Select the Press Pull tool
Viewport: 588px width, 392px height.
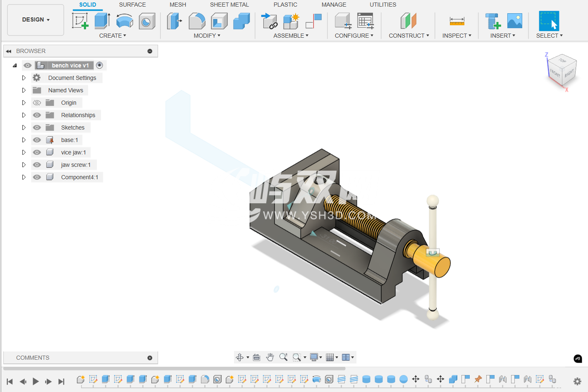[x=174, y=21]
